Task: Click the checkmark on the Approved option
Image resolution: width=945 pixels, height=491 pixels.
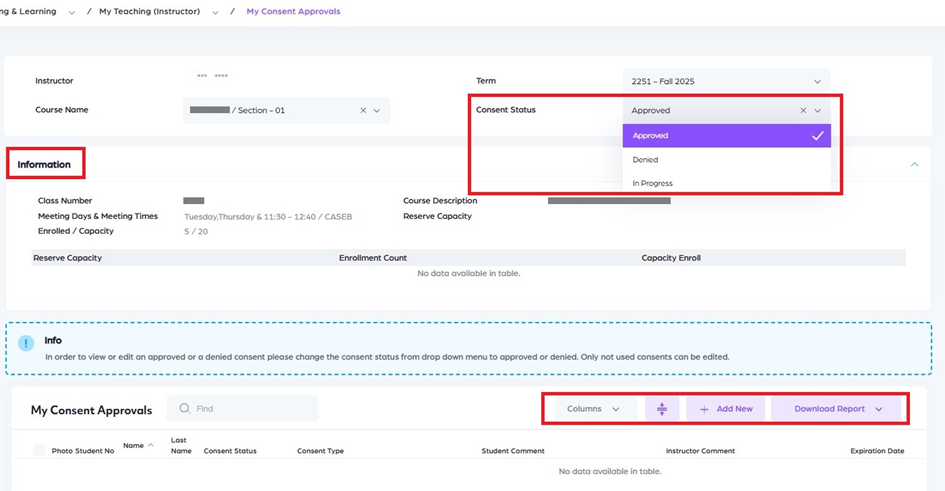Action: (x=817, y=136)
